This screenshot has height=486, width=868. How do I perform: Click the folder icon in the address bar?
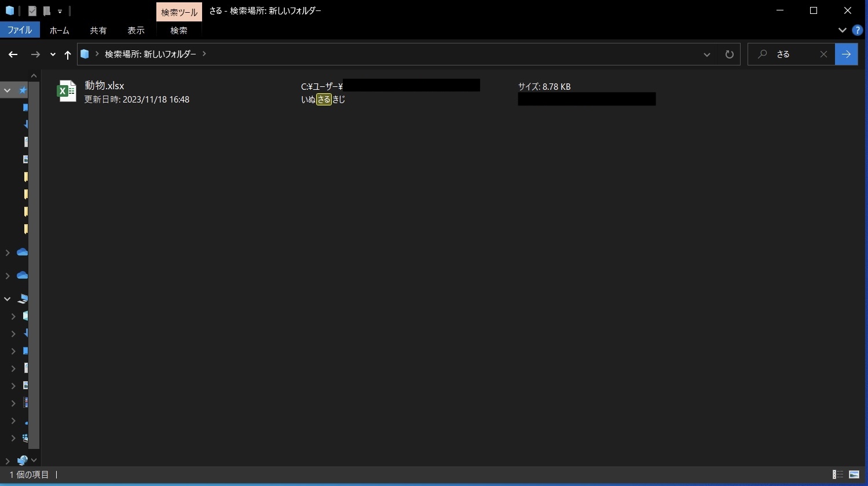click(x=85, y=54)
